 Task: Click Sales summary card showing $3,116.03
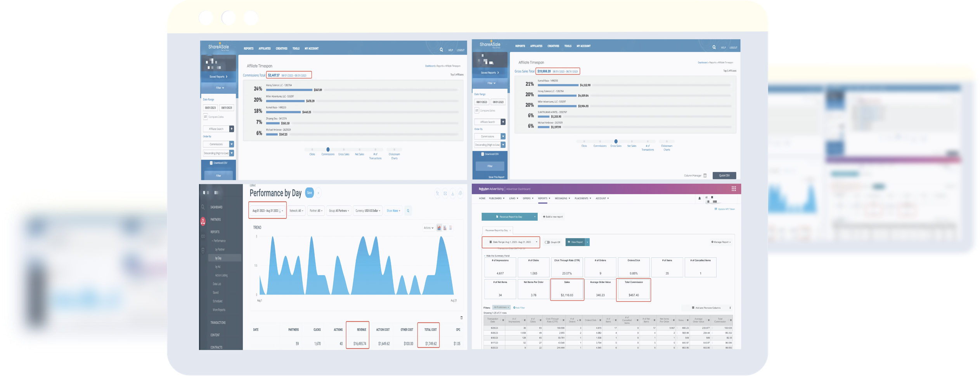tap(567, 289)
